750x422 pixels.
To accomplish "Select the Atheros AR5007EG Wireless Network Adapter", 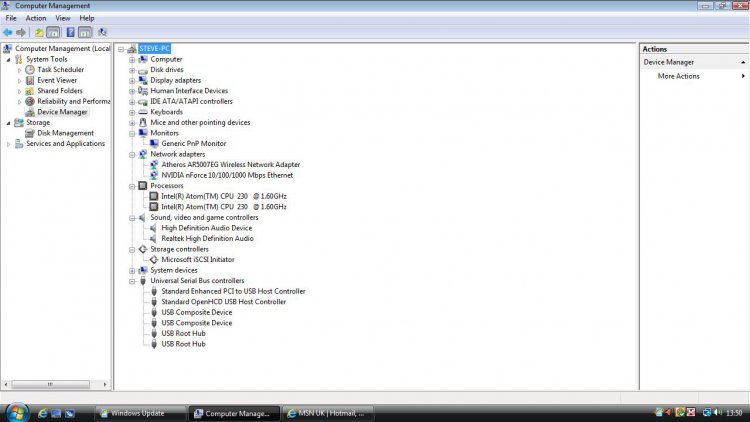I will pyautogui.click(x=230, y=165).
